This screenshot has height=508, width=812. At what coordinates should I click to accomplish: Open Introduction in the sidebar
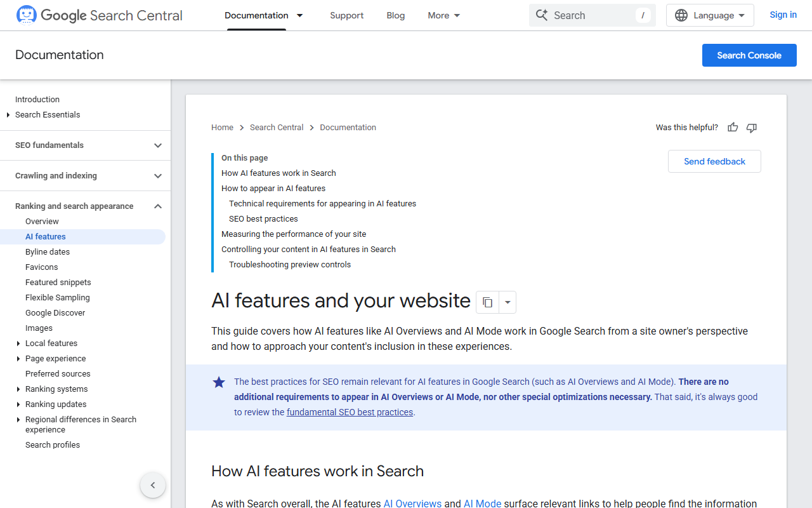click(x=37, y=100)
